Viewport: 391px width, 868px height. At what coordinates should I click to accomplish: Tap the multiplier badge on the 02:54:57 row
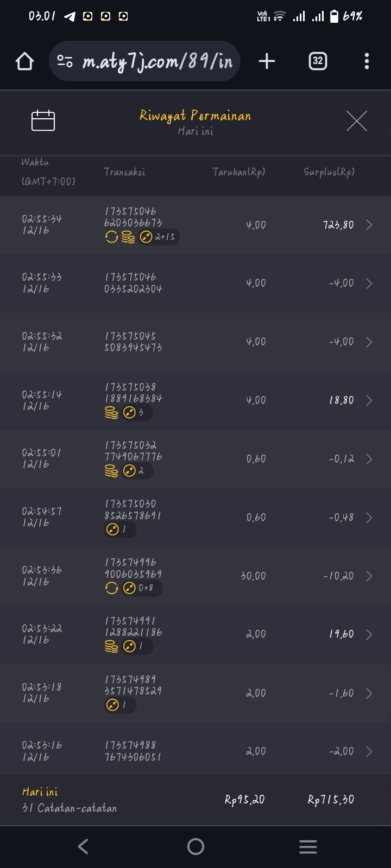(x=119, y=529)
